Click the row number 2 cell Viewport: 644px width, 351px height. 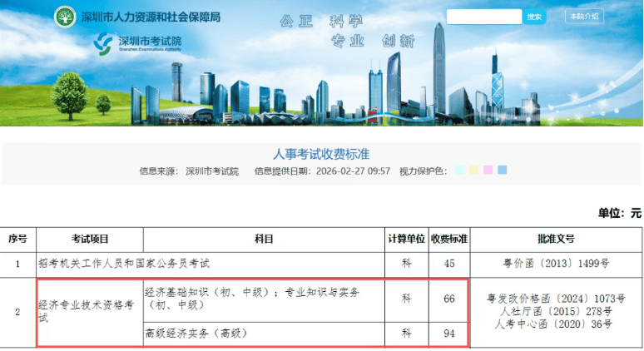tap(18, 313)
